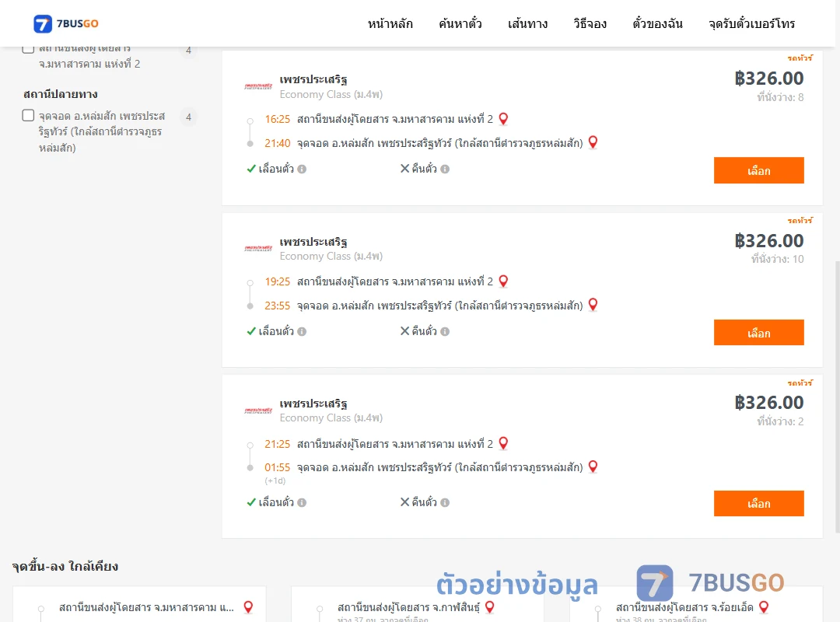Show คืนตั๋ว info icon on 19:25 trip
The width and height of the screenshot is (840, 622).
(x=445, y=332)
